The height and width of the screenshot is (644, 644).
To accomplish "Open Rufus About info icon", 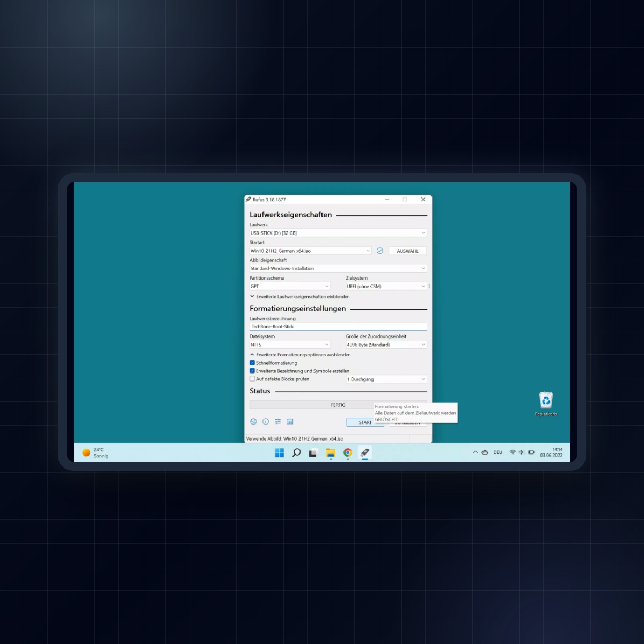I will [x=266, y=422].
